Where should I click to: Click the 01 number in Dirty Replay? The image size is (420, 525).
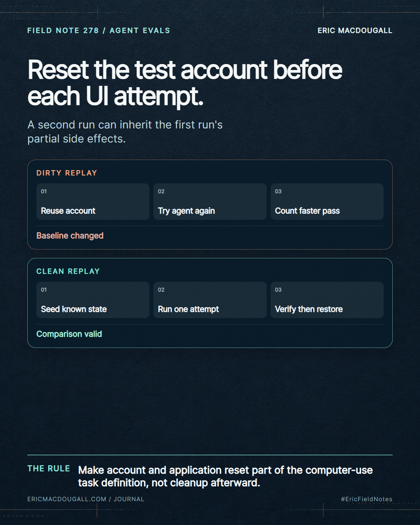(x=44, y=191)
